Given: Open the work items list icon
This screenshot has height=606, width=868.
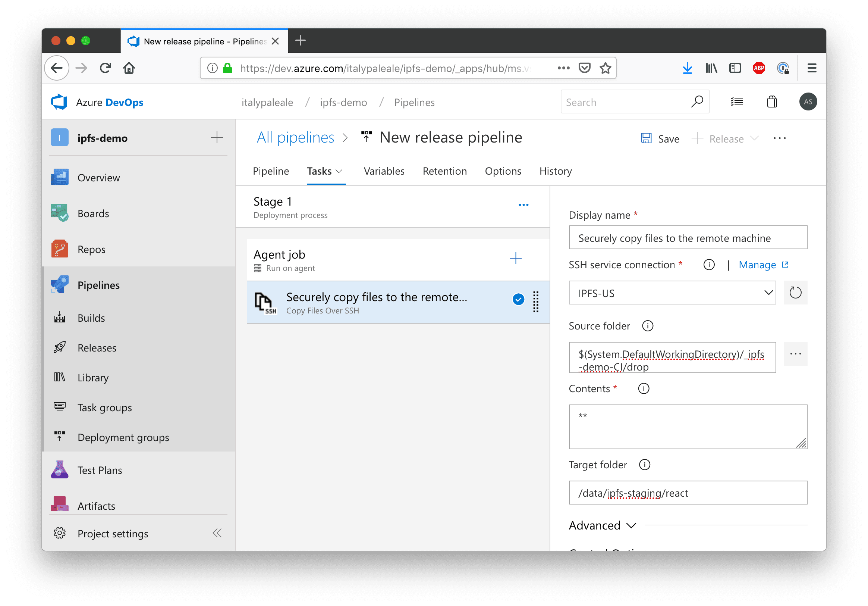Looking at the screenshot, I should [736, 102].
